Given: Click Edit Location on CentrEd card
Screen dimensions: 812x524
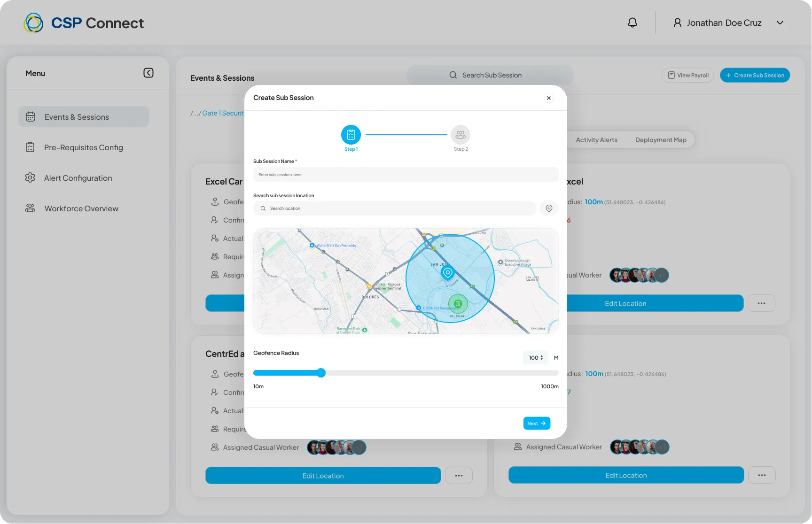Looking at the screenshot, I should pos(323,476).
